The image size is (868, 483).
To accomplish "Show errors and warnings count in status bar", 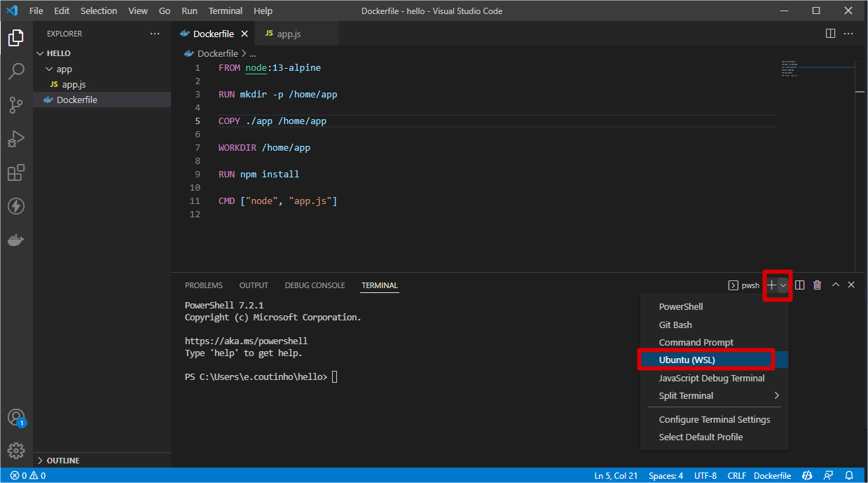I will click(28, 476).
